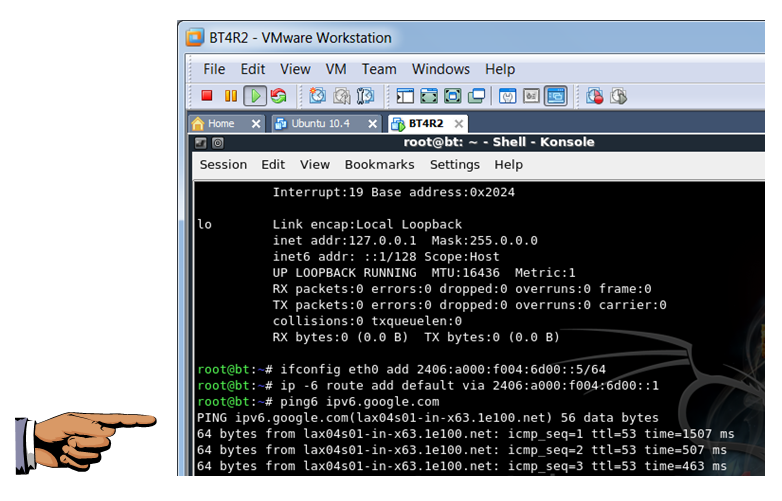Open the Team menu in VMware

(x=379, y=69)
